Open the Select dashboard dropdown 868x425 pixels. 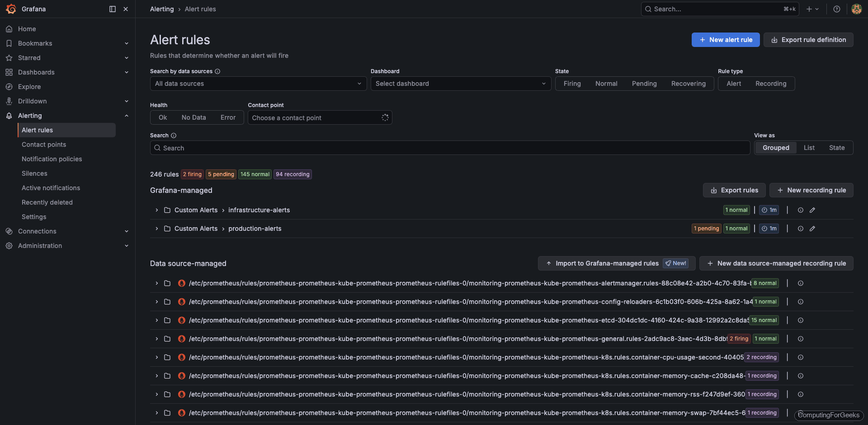[x=460, y=84]
